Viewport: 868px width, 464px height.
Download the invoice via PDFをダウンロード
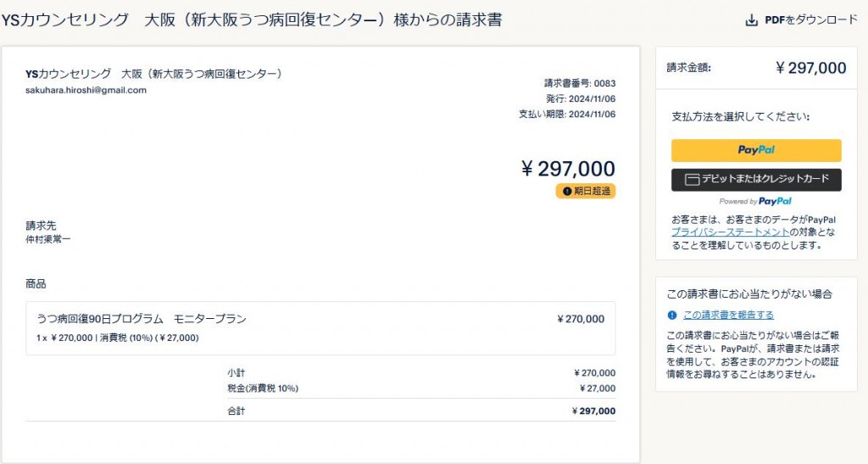point(802,20)
